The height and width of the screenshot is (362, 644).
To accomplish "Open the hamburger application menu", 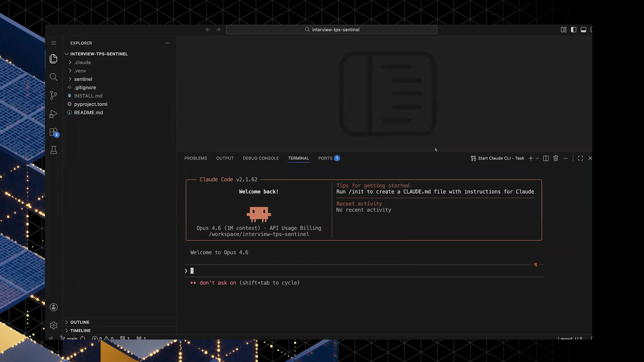I will click(x=54, y=43).
